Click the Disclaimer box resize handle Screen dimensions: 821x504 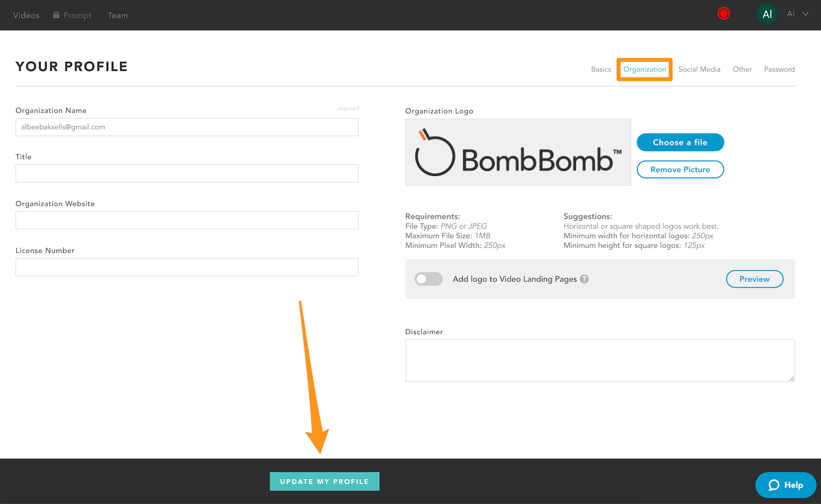(792, 378)
